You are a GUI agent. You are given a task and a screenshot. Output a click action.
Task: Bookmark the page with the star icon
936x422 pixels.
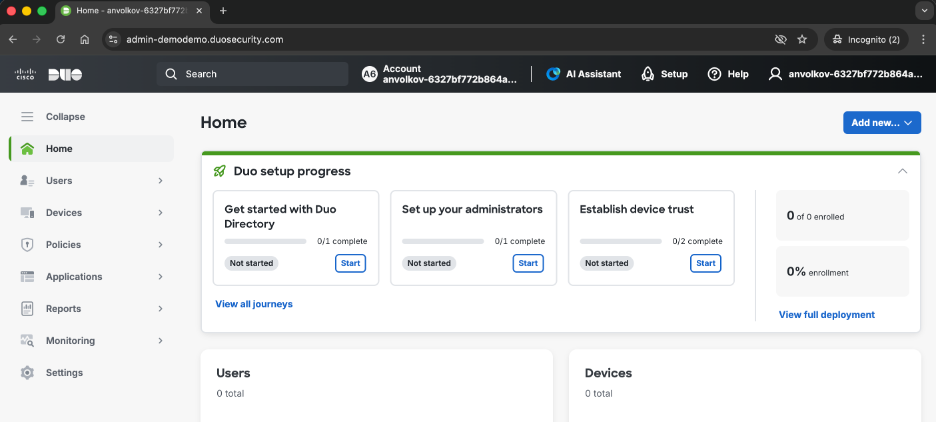click(x=802, y=39)
